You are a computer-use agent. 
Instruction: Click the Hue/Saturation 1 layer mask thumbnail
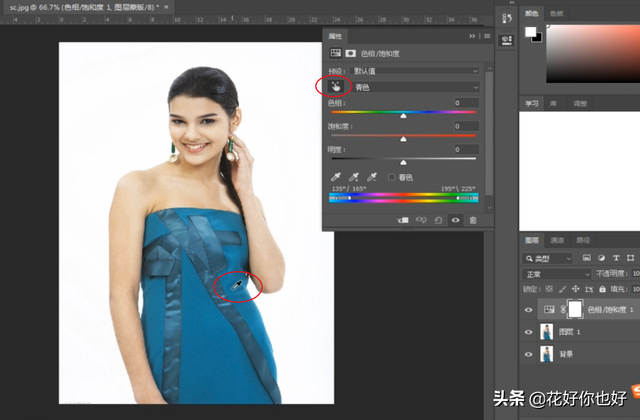pos(575,309)
